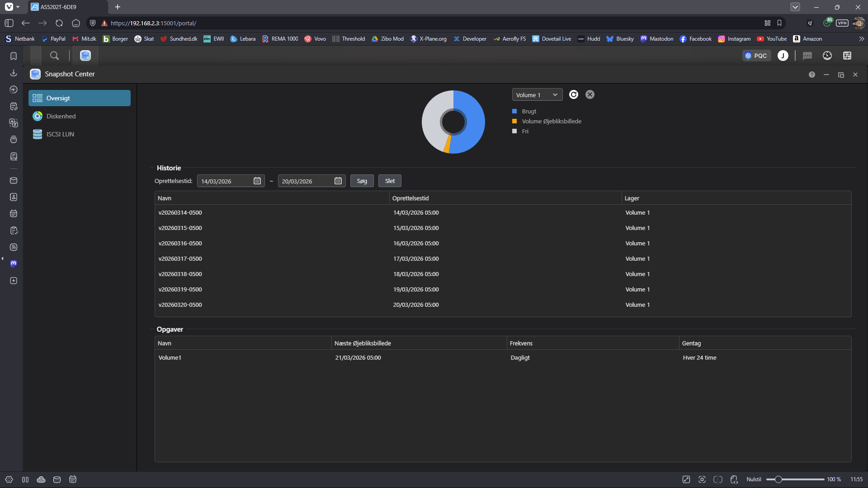Screen dimensions: 868x488
Task: Expand the Volume 1 dropdown
Action: 537,95
